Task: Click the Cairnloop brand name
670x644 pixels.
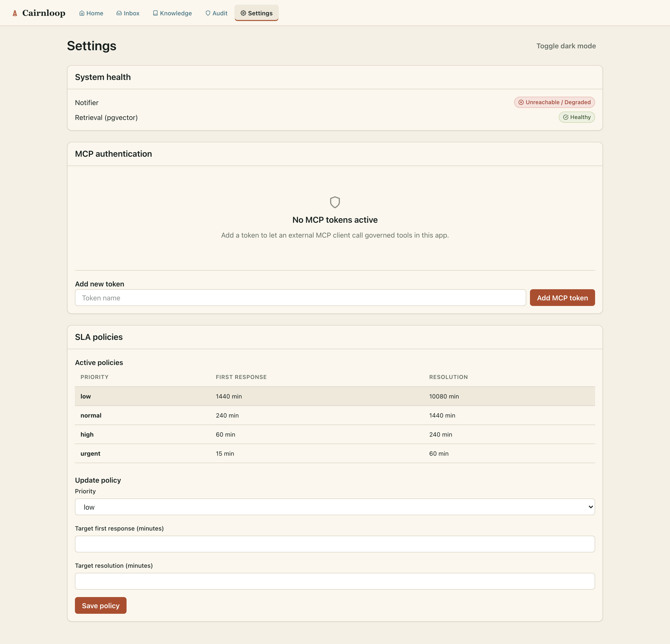Action: point(44,13)
